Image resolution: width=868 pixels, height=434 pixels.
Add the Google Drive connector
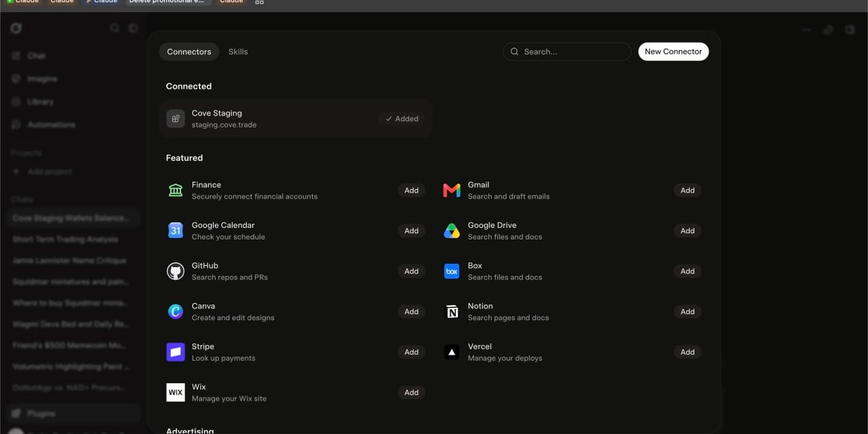[x=688, y=231]
